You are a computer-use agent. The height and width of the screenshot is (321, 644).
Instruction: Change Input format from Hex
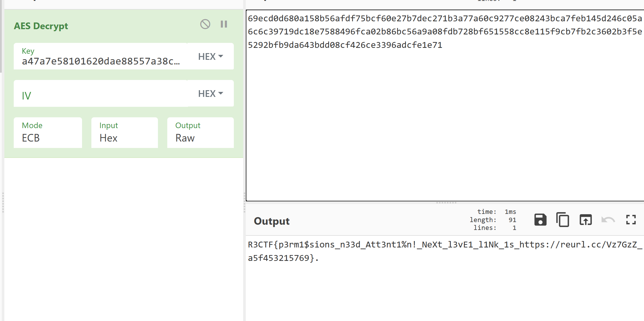click(124, 133)
